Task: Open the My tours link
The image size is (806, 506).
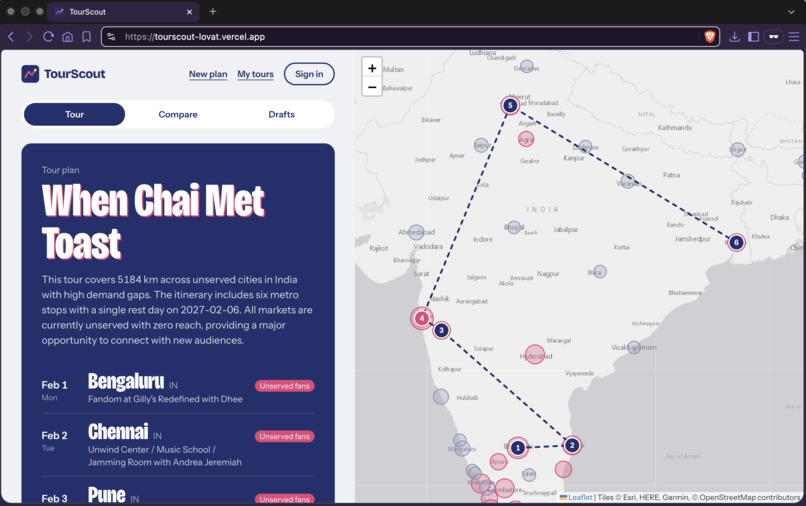Action: [x=255, y=74]
